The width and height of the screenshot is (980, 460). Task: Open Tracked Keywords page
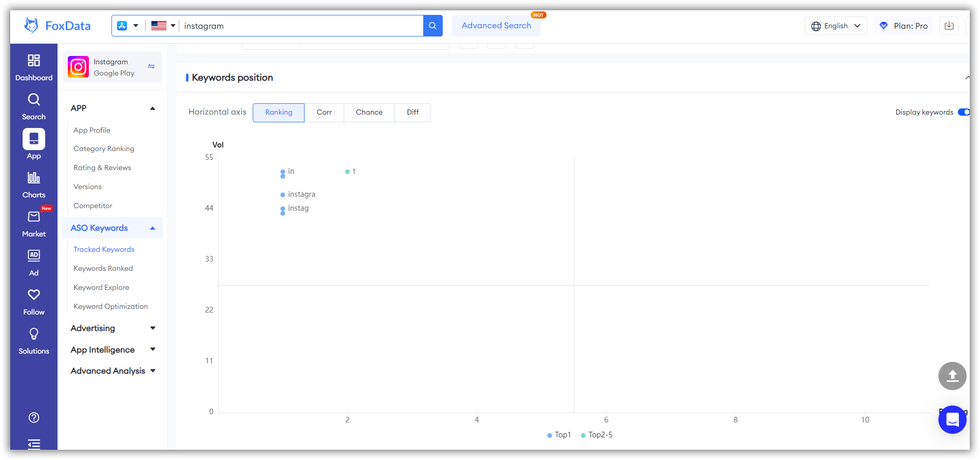click(104, 249)
